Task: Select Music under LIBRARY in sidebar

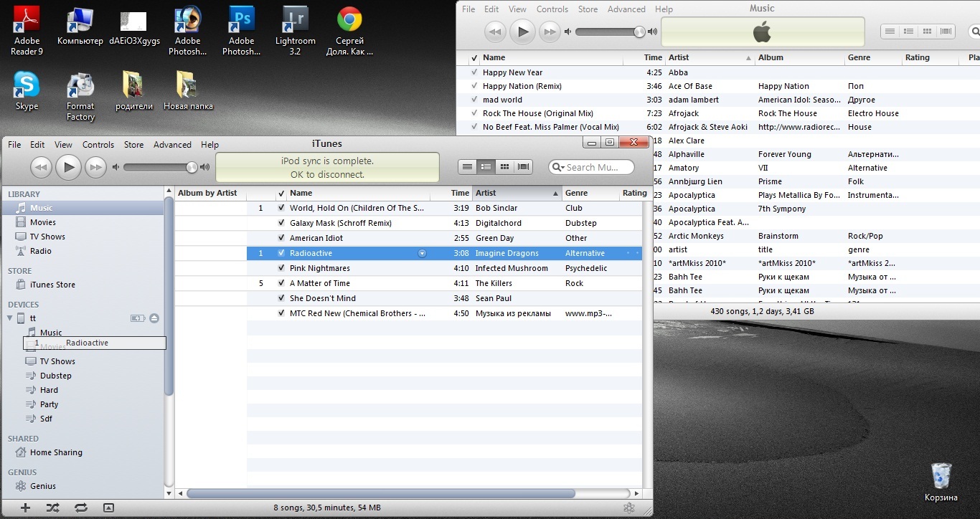Action: coord(82,208)
